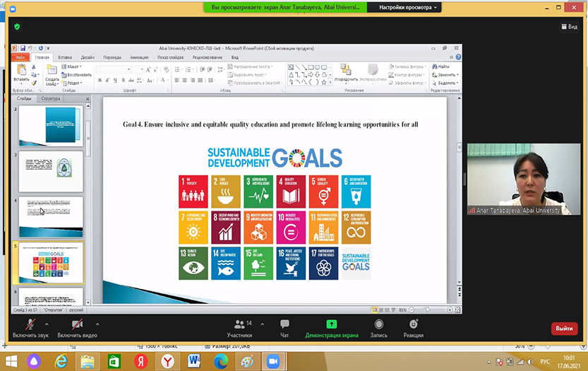588x371 pixels.
Task: Unmute microphone with Включить звук
Action: 30,328
